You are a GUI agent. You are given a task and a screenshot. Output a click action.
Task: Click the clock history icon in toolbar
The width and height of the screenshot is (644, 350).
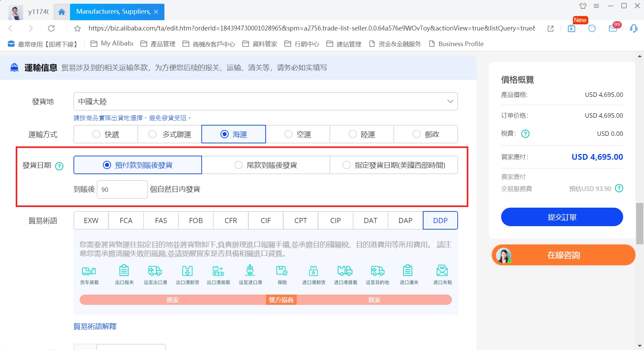592,28
